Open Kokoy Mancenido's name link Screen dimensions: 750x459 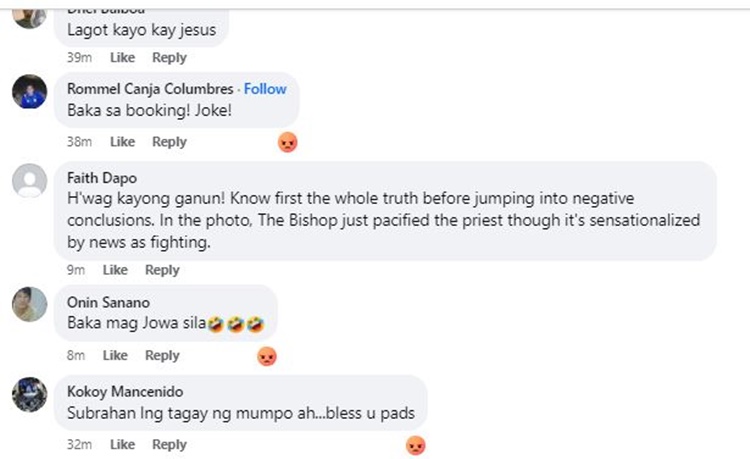coord(125,392)
